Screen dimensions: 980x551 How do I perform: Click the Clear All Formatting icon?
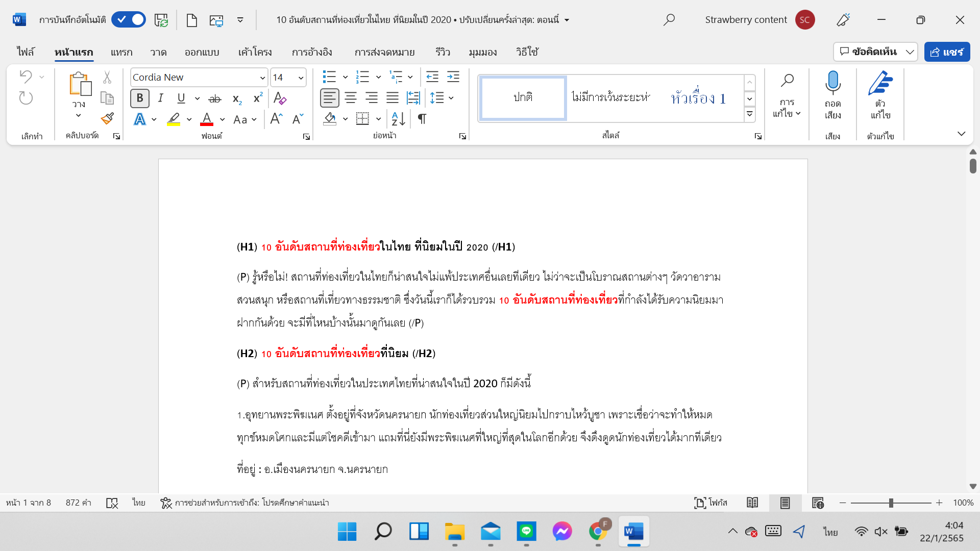click(280, 98)
